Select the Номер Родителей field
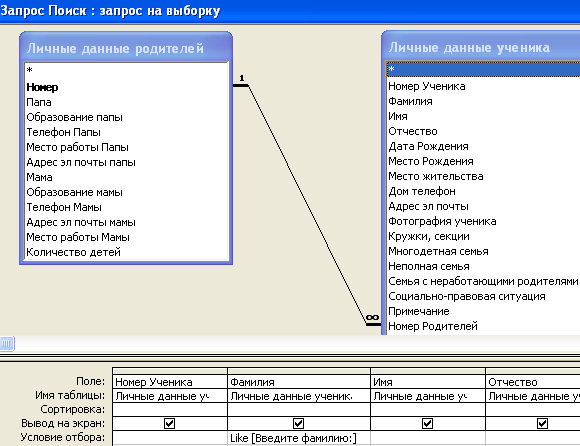 tap(433, 326)
